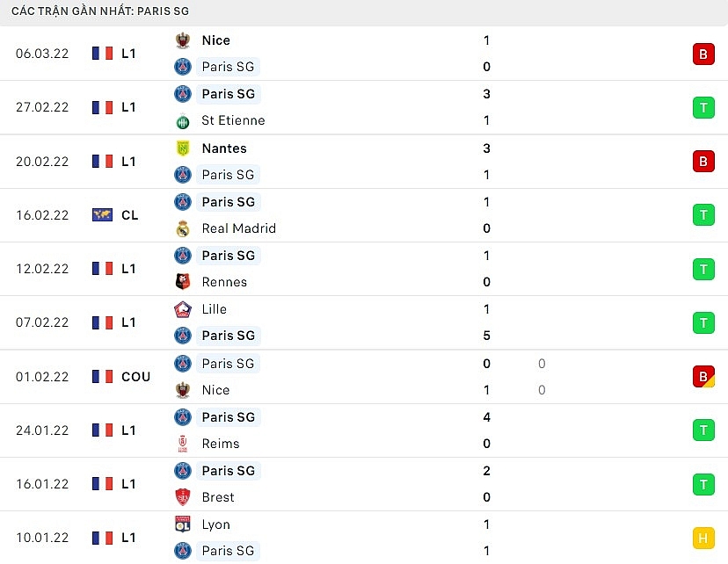728x564 pixels.
Task: Click the yellow H draw badge for 10.01.22
Action: tap(703, 539)
